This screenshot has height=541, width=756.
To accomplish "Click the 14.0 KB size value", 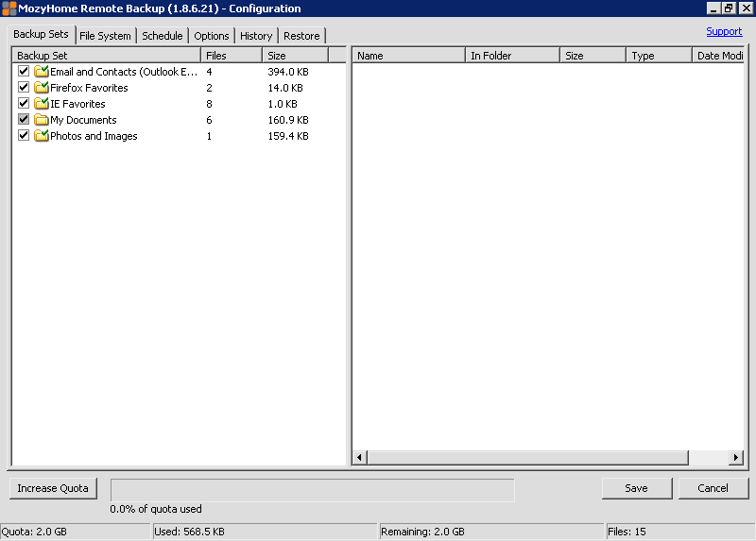I will 285,88.
